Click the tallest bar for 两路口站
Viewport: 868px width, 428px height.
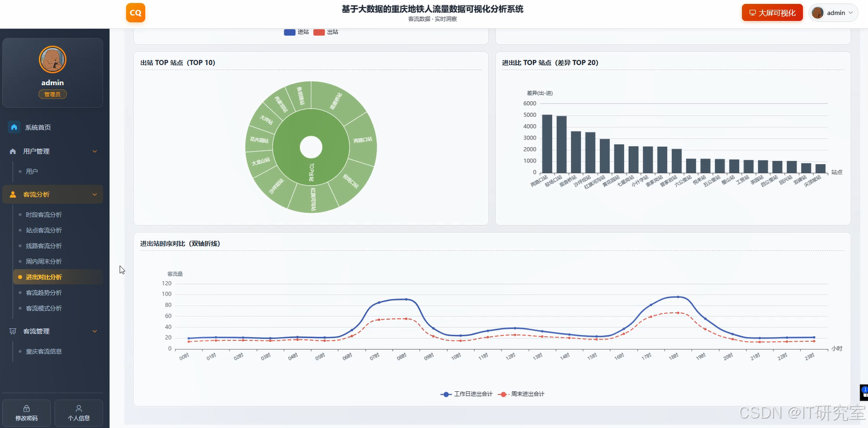point(547,144)
